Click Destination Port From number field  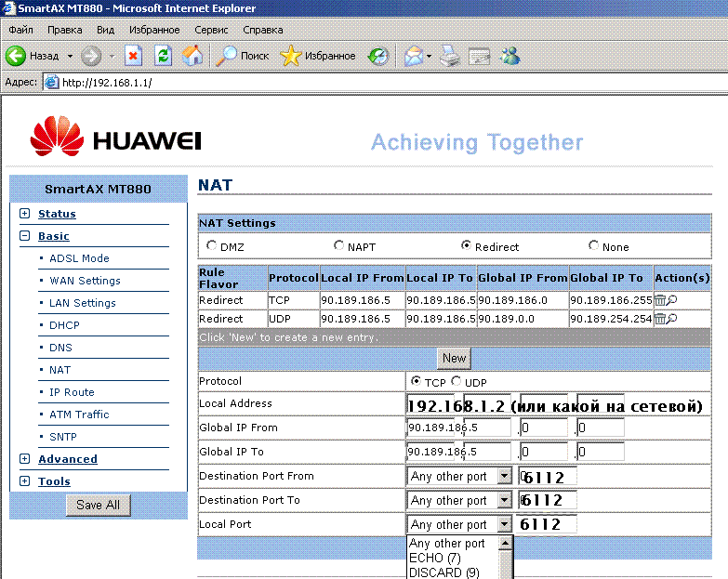(x=548, y=476)
